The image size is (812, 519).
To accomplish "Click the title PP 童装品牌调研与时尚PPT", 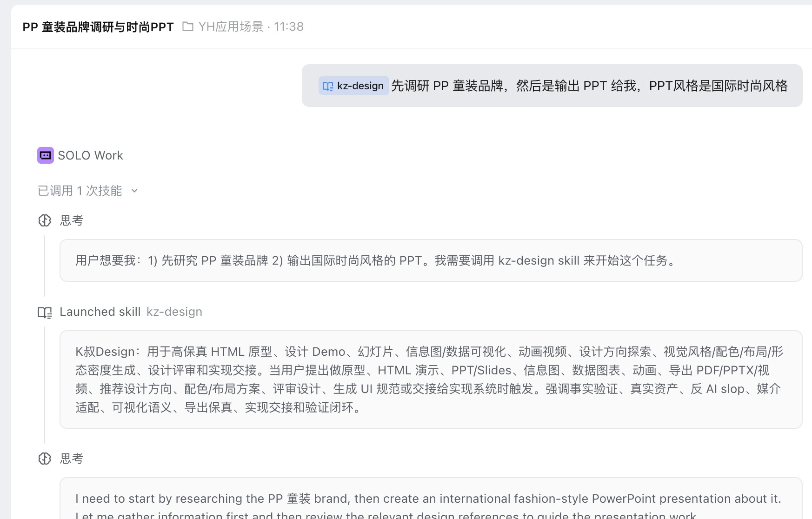I will 98,27.
